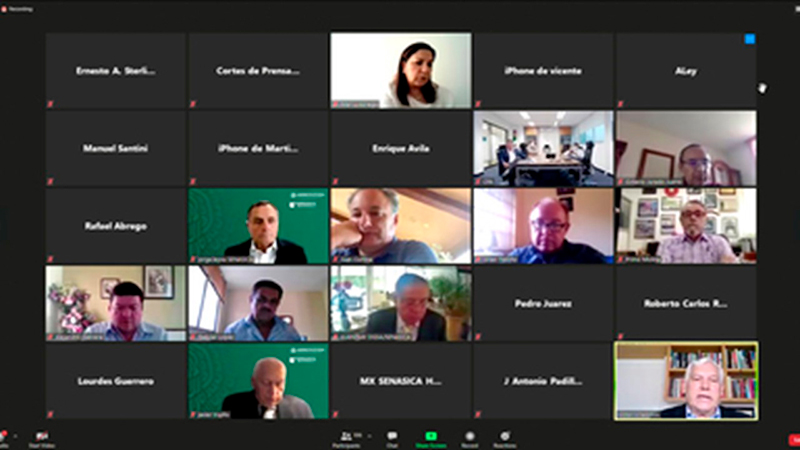This screenshot has width=800, height=450.
Task: Open the Reactions menu
Action: click(505, 439)
